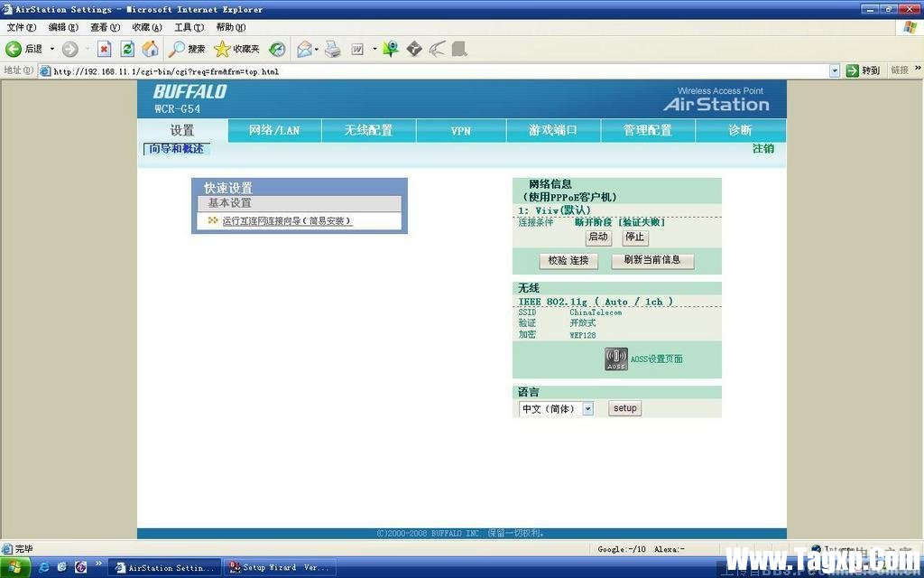
Task: Click the Stop loading icon
Action: pyautogui.click(x=105, y=49)
